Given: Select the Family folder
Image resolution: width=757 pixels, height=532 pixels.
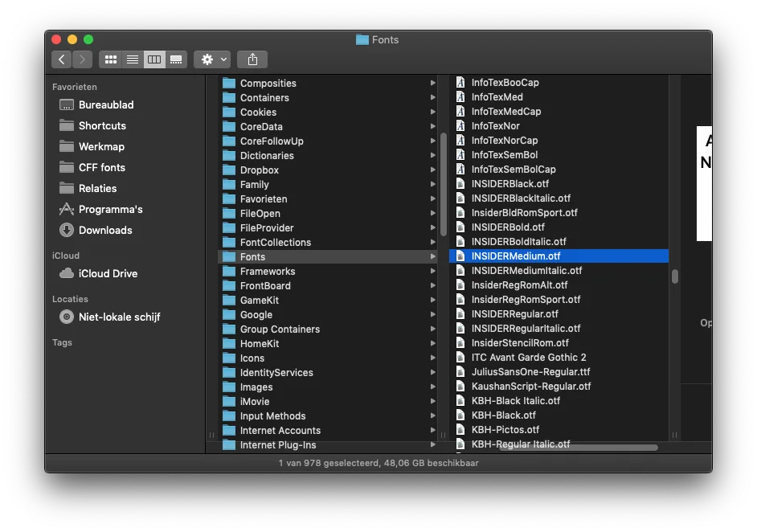Looking at the screenshot, I should [329, 184].
